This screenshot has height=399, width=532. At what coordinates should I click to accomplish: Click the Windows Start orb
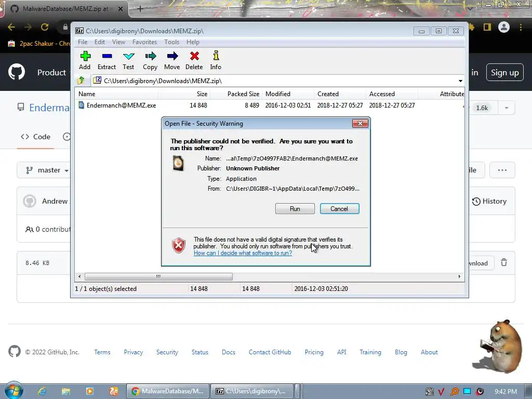[14, 391]
